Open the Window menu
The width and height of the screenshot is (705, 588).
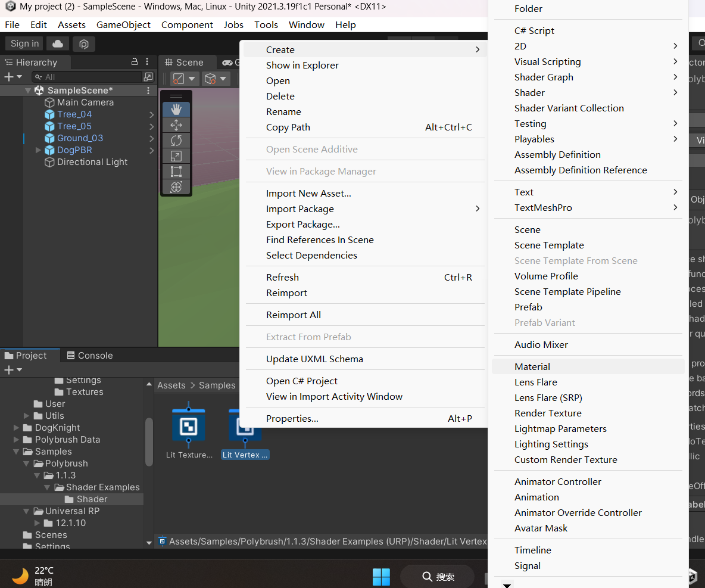[306, 25]
